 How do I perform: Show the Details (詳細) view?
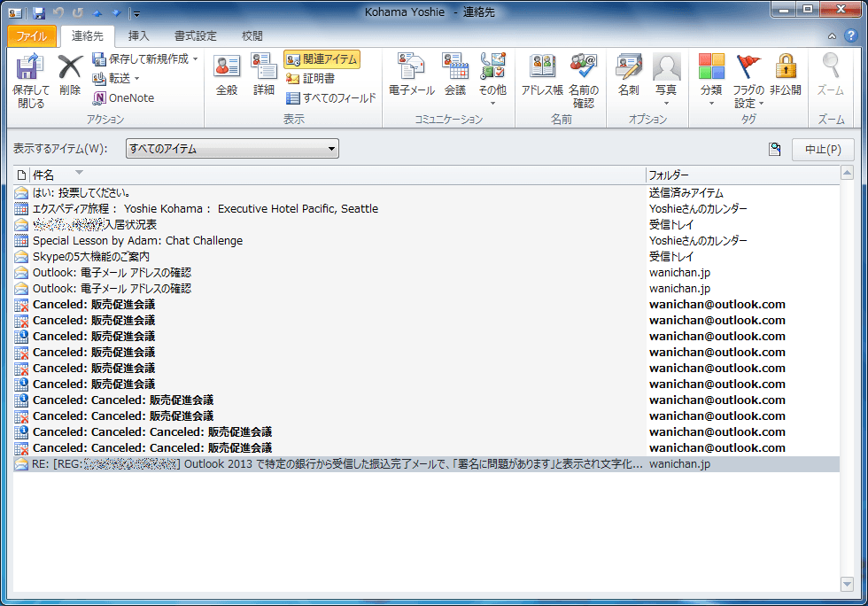(264, 74)
